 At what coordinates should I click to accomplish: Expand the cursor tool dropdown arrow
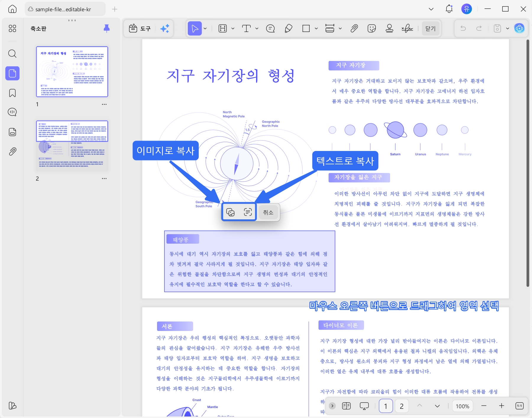(x=205, y=28)
